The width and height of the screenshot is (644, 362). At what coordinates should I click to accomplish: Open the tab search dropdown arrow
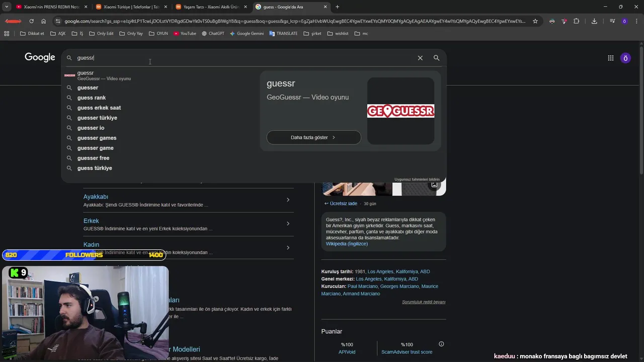tap(7, 7)
